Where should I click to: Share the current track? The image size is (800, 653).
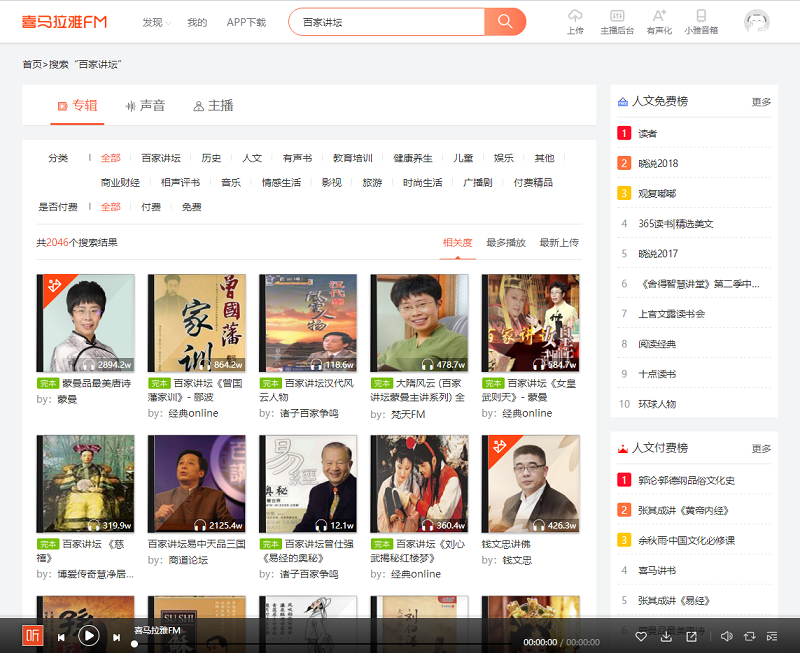[691, 636]
